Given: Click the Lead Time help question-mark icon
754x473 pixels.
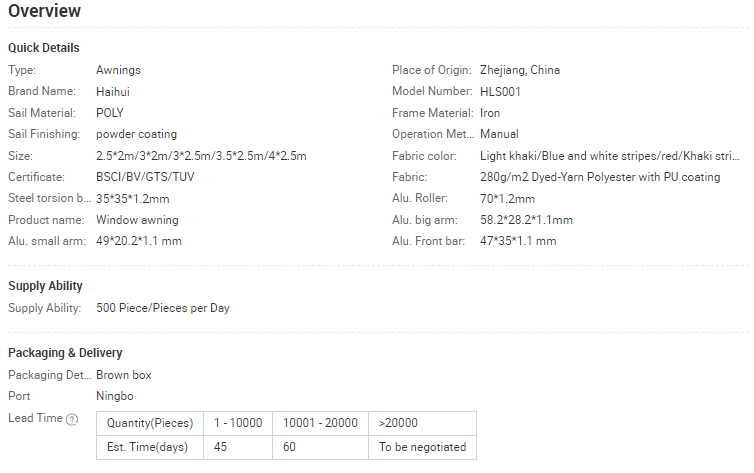Looking at the screenshot, I should (72, 419).
